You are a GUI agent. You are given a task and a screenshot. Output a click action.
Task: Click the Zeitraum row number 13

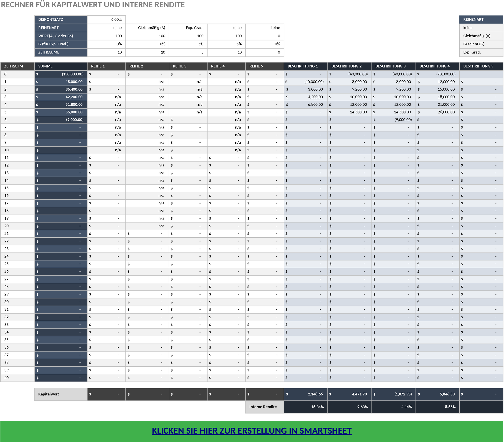[x=17, y=173]
